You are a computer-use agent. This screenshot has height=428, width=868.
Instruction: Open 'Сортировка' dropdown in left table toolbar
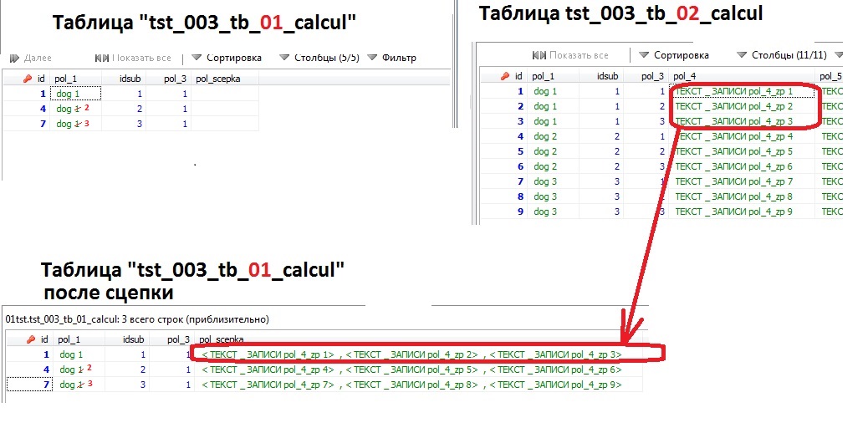197,58
